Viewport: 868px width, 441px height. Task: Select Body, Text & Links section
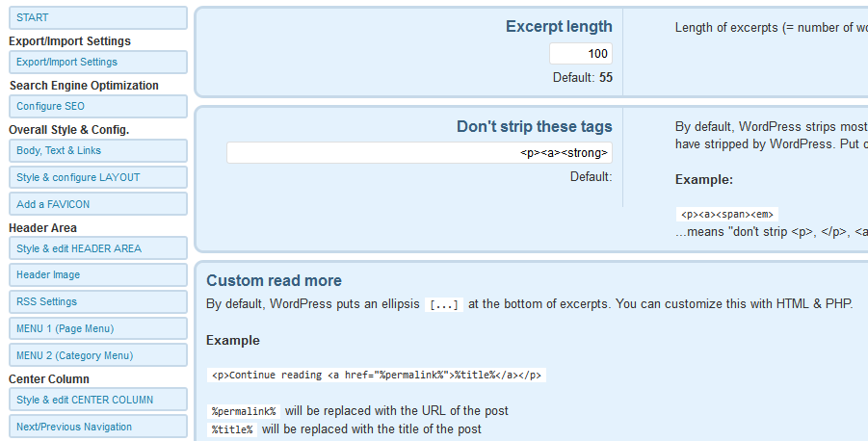pos(98,150)
